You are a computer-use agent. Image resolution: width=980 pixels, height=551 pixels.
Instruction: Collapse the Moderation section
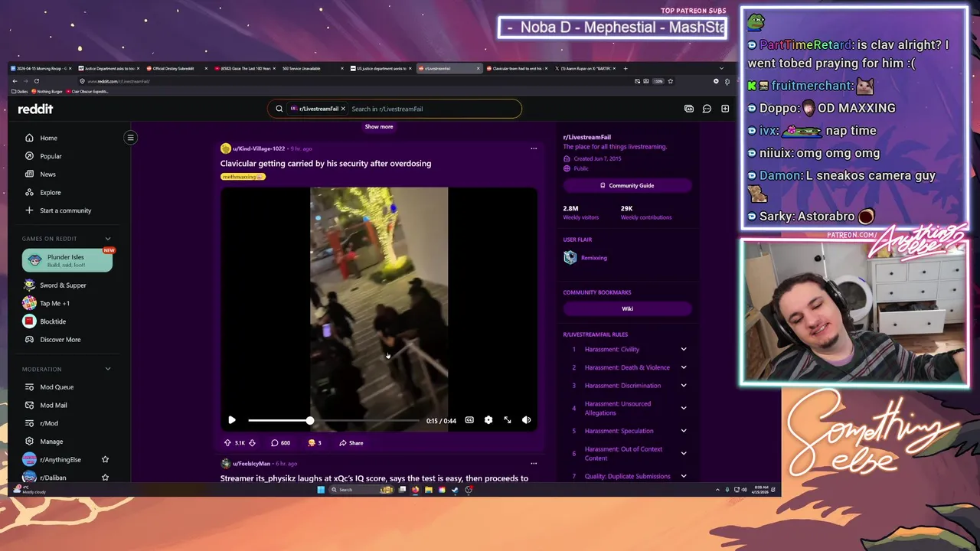[108, 369]
